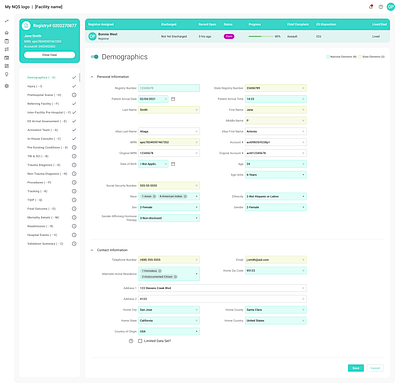The width and height of the screenshot is (400, 388).
Task: Select Demographics in section list
Action: click(x=41, y=77)
